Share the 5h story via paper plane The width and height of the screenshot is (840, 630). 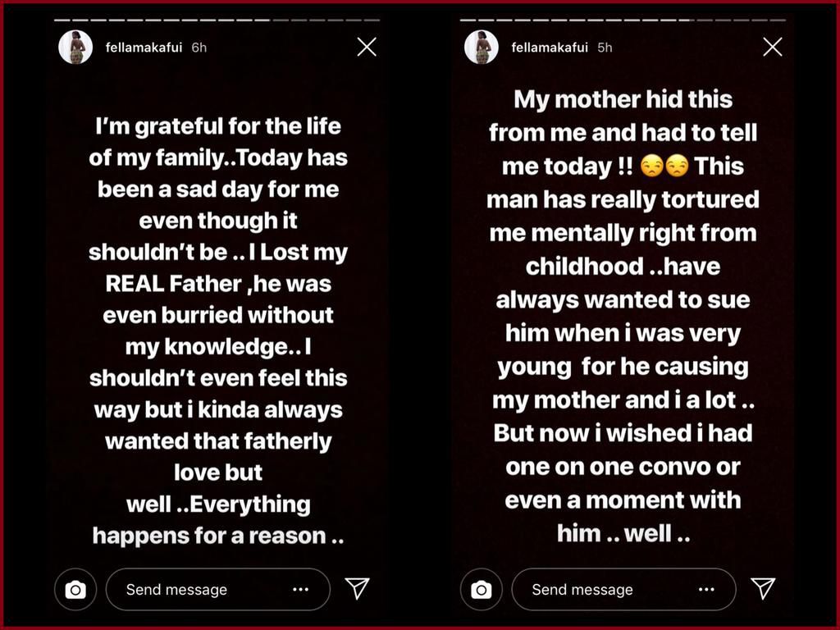763,587
